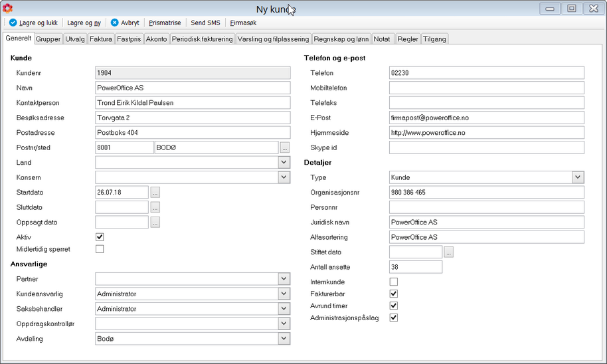The image size is (607, 364).
Task: Open the Fastpris tab
Action: click(129, 39)
